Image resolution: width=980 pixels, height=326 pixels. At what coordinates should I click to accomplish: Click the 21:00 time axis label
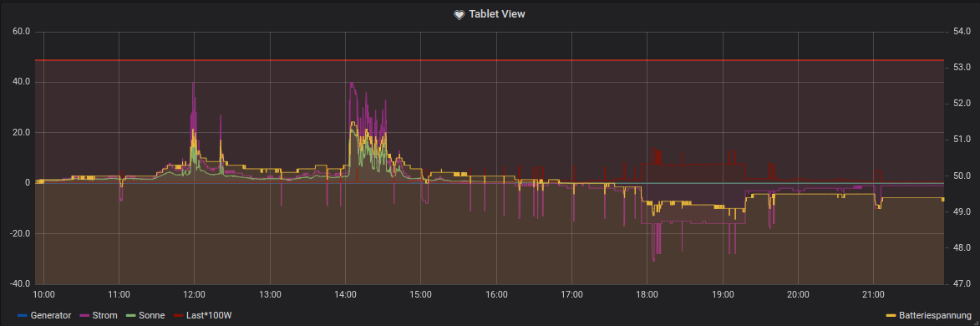(873, 294)
